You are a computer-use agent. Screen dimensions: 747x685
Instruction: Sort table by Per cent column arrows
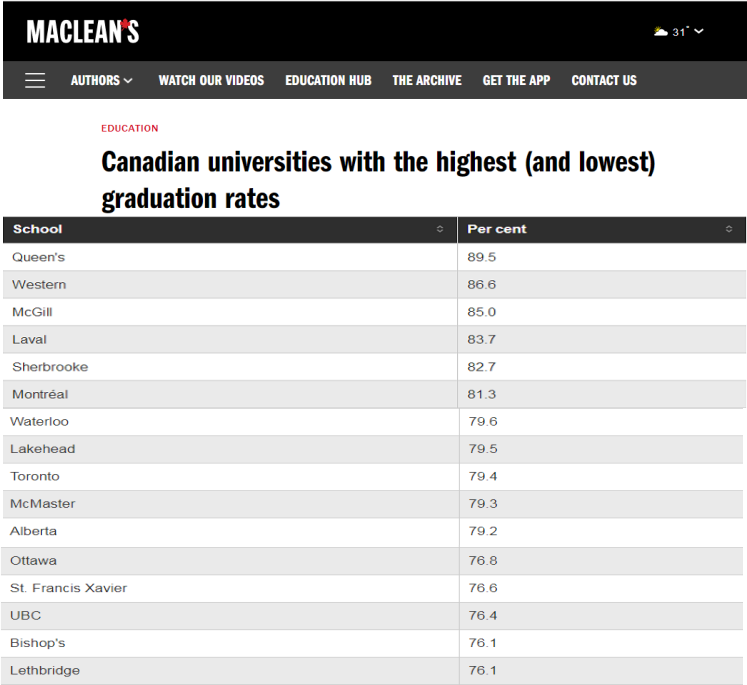tap(729, 230)
